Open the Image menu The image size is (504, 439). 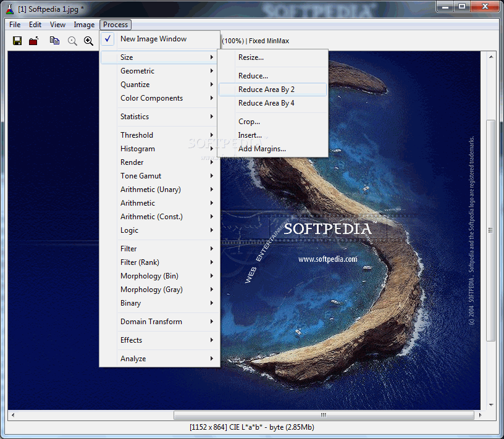[x=84, y=25]
